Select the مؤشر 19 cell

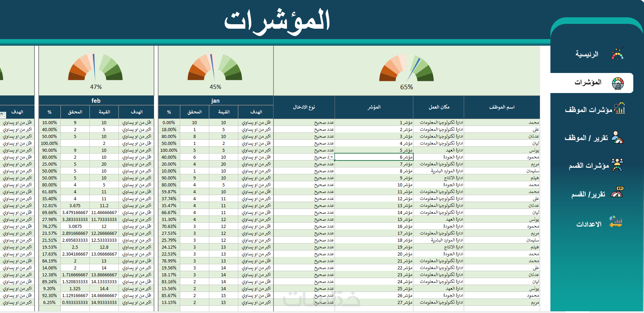374,247
